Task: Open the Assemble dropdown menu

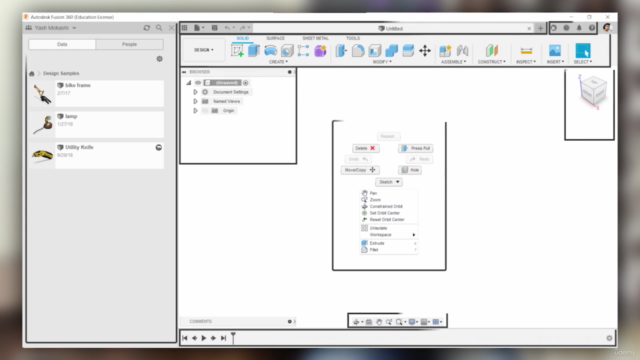Action: pos(453,62)
